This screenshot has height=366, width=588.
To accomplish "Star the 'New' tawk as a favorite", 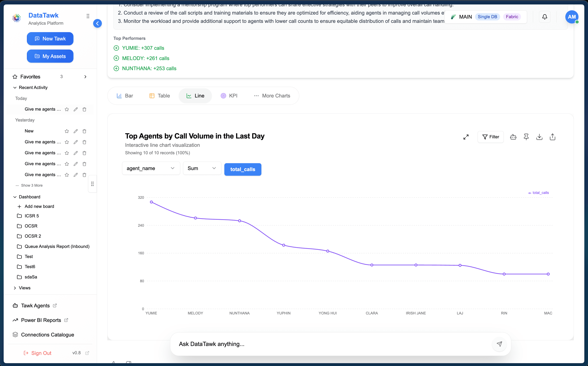I will point(67,131).
